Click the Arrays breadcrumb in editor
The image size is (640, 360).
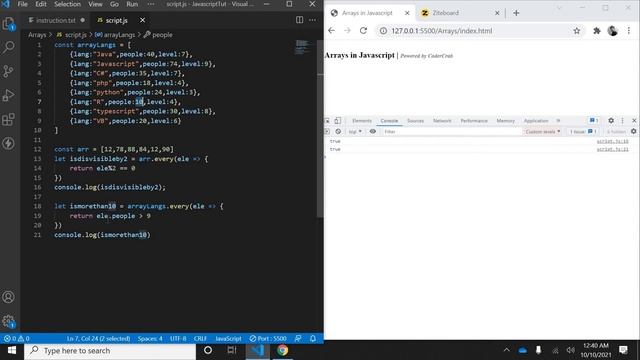[37, 35]
